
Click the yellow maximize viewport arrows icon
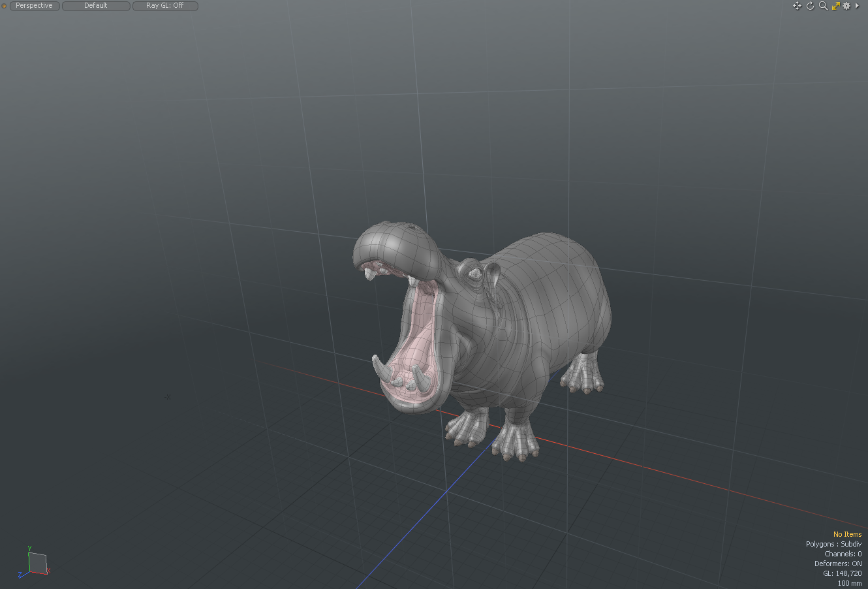point(835,6)
